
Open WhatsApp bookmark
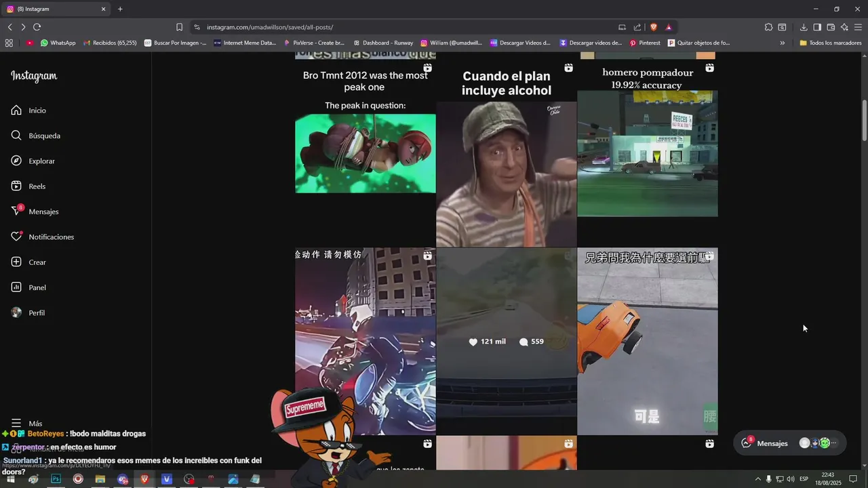coord(58,43)
